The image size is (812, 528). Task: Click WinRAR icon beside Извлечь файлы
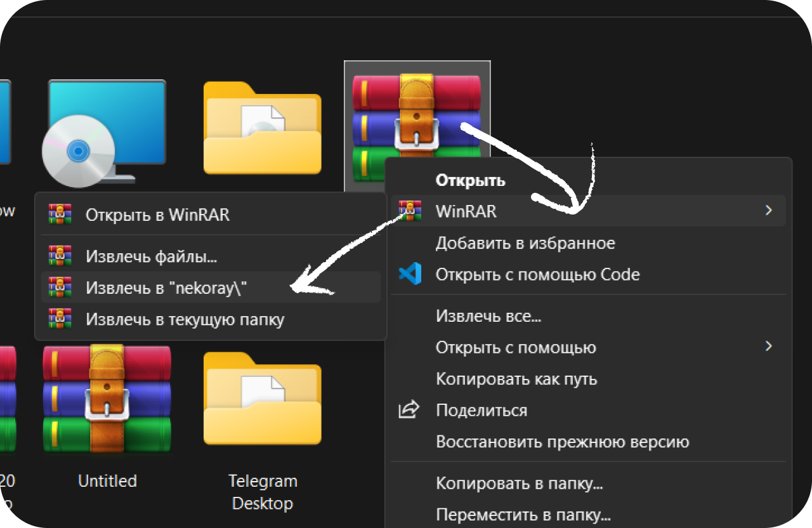(x=60, y=256)
